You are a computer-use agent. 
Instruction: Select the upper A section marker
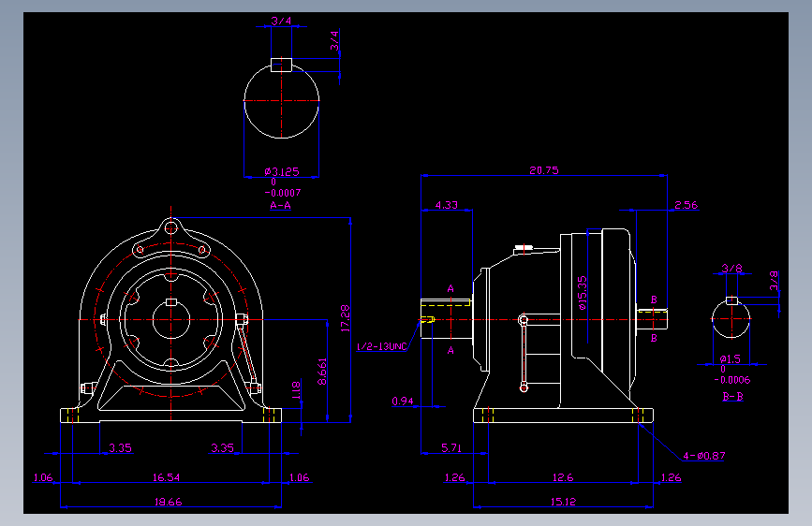[x=450, y=288]
